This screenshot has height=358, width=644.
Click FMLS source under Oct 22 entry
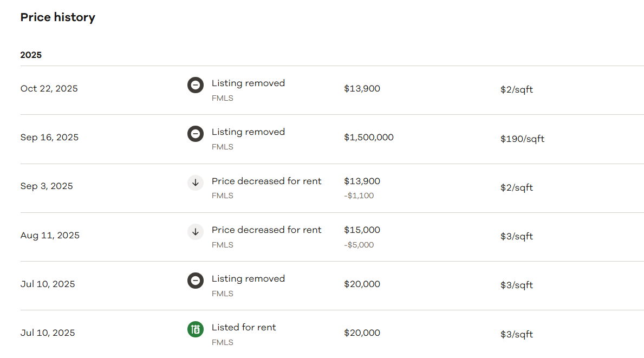(222, 98)
